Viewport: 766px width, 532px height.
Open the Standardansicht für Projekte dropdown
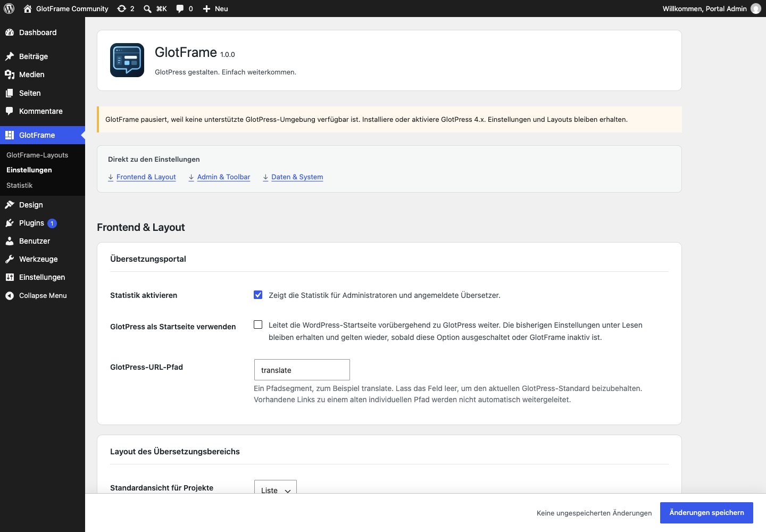[276, 487]
